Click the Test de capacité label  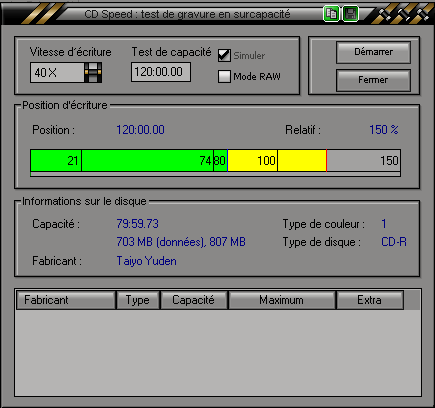pyautogui.click(x=171, y=52)
